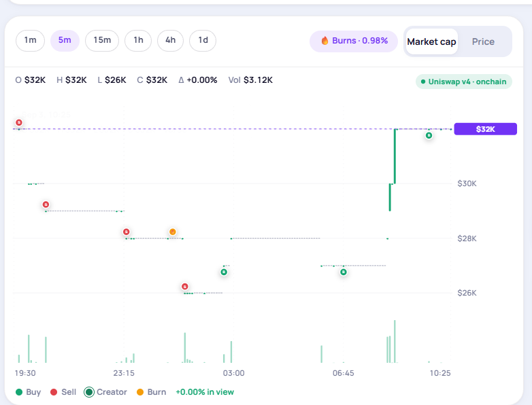Click the creator buy marker near 03:00
532x405 pixels.
224,272
